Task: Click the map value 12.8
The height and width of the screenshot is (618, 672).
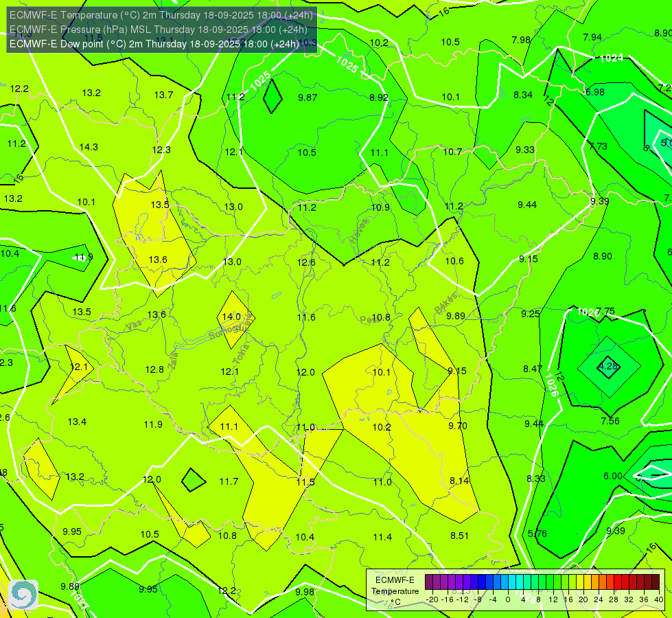Action: (154, 369)
